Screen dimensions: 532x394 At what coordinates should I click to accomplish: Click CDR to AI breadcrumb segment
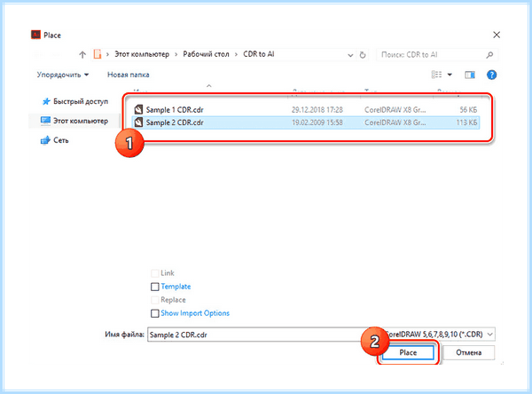tap(259, 54)
